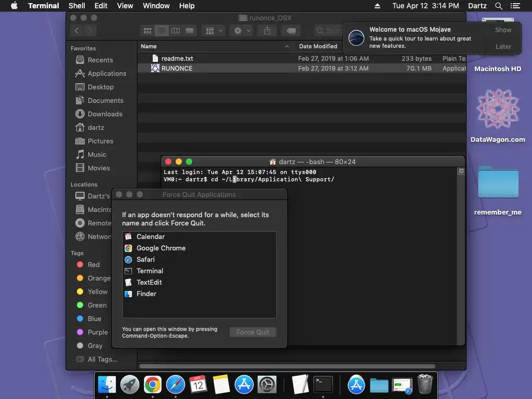Switch Finder to column view
This screenshot has width=532, height=399.
[176, 31]
